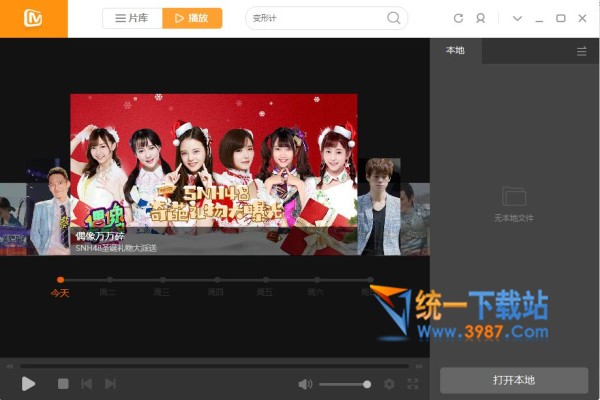Click the empty folder icon above 无本地文件
This screenshot has width=600, height=400.
tap(514, 197)
